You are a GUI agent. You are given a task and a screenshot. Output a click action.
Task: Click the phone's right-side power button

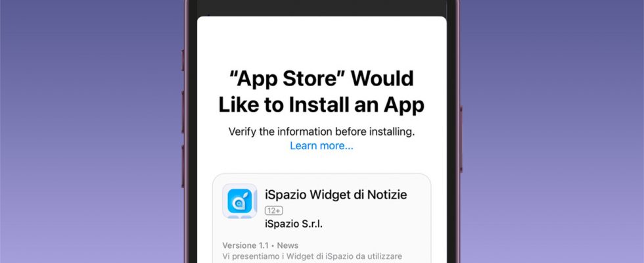(461, 139)
